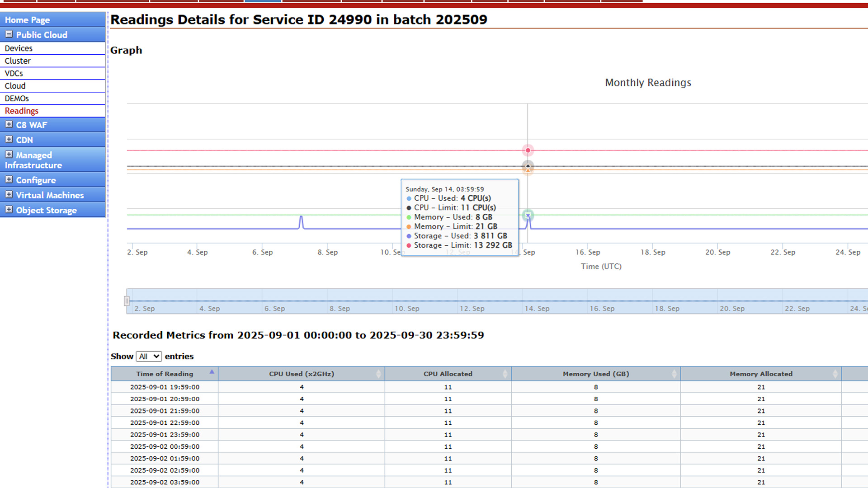This screenshot has height=488, width=868.
Task: Expand the Configure plus icon
Action: tap(9, 179)
